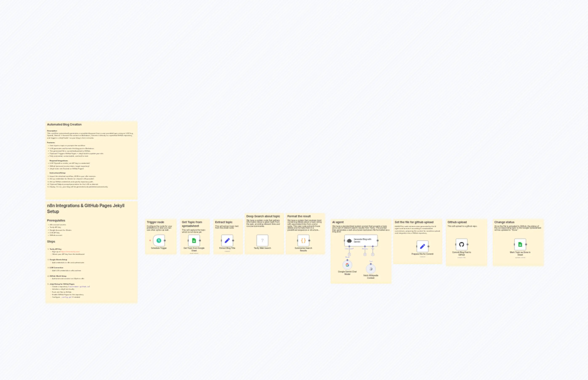
Task: Click the Tavily sign-up link in the setup note
Action: coord(70,252)
